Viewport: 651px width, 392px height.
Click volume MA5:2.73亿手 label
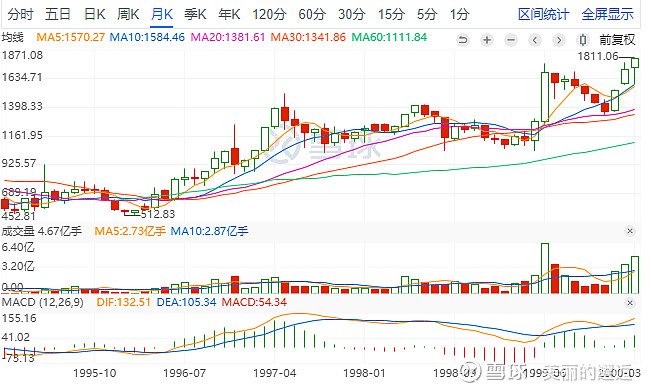(x=130, y=231)
